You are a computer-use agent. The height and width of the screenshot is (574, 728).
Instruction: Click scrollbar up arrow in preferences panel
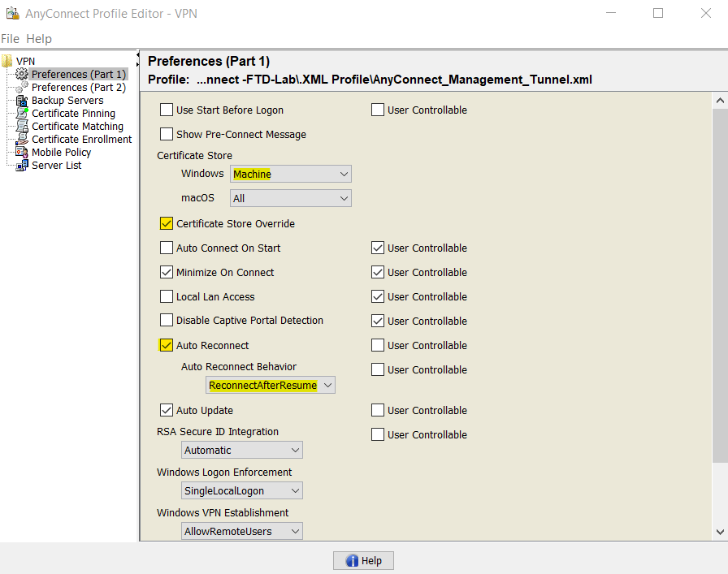(720, 100)
